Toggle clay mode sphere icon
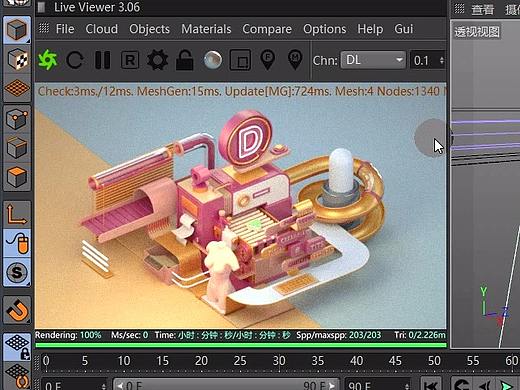520x390 pixels. coord(213,60)
